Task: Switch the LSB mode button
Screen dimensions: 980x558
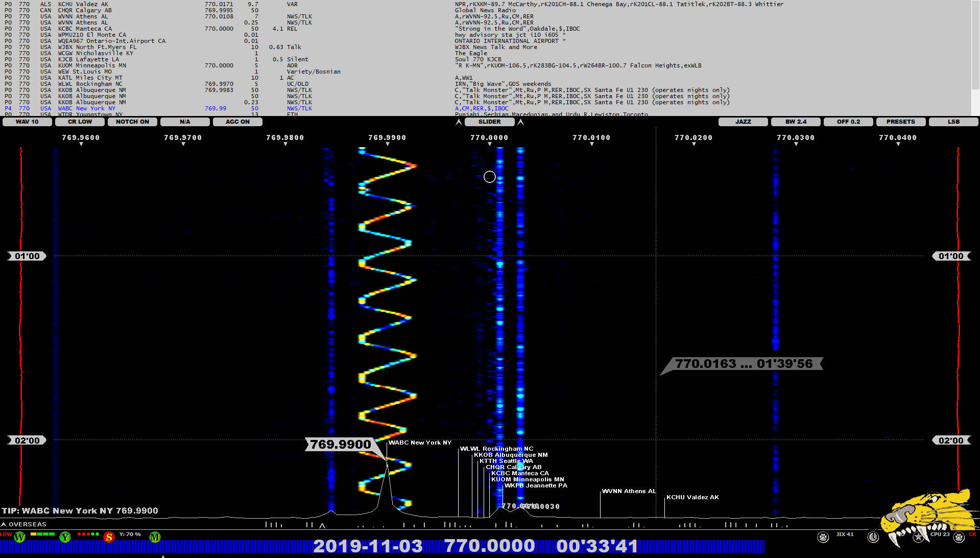Action: pos(953,122)
